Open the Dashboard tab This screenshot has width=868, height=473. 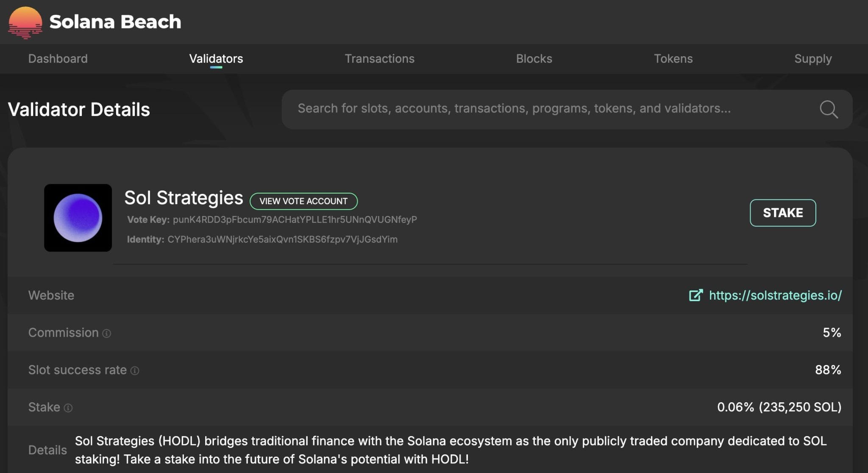(x=58, y=58)
